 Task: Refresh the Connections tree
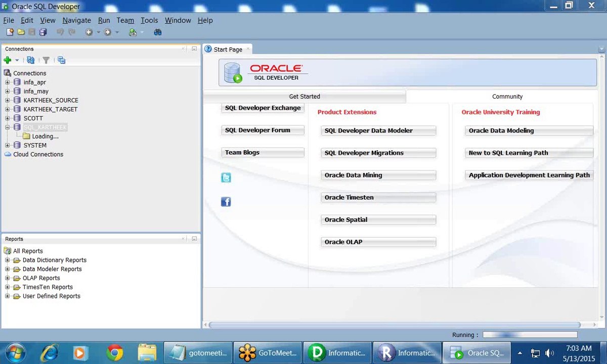point(31,60)
